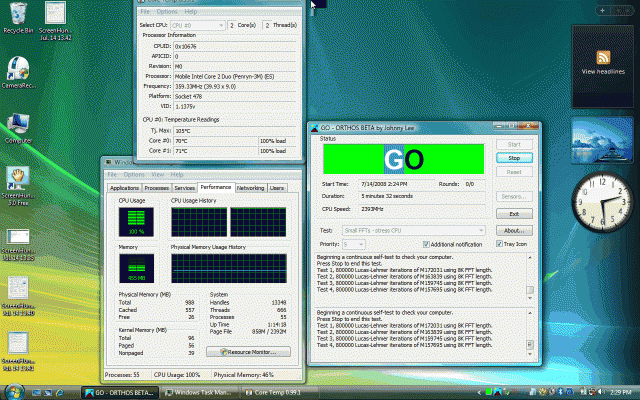
Task: Switch to Processes tab in Task Manager
Action: click(x=157, y=188)
